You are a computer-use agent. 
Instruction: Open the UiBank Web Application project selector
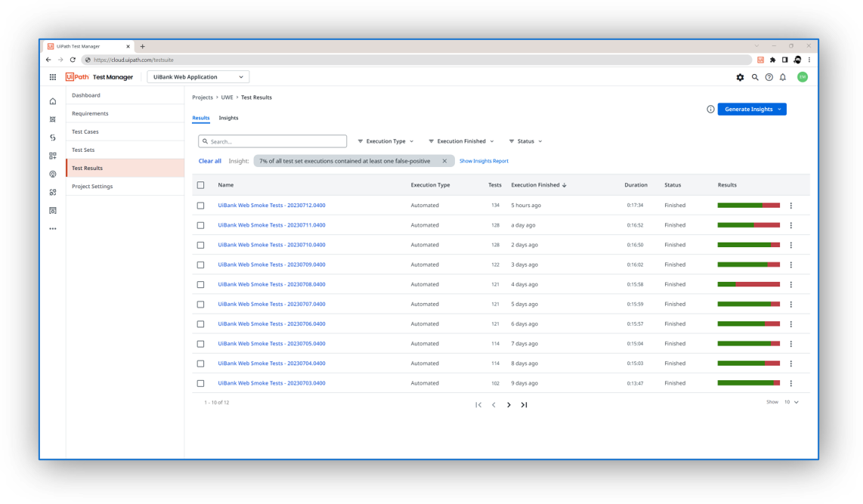point(198,77)
